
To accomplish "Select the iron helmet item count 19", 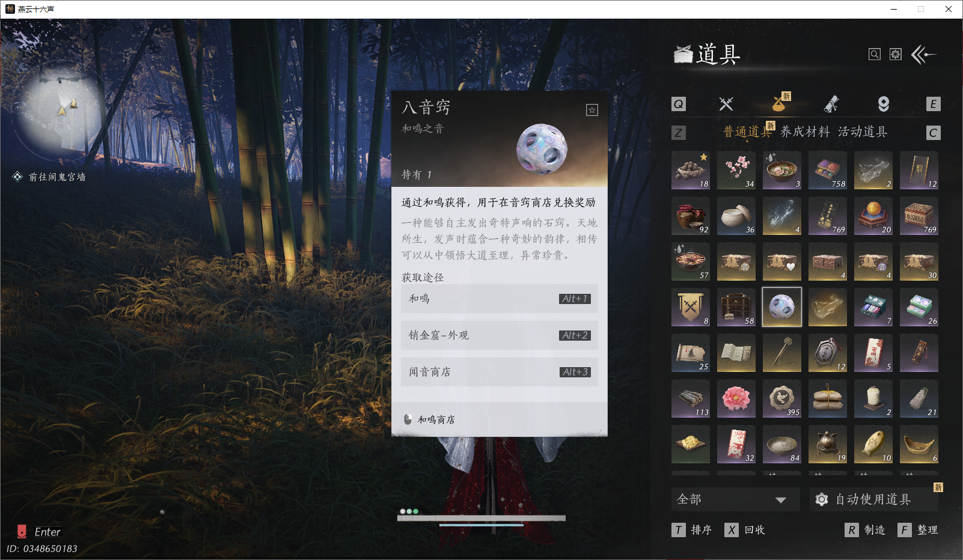I will coord(828,444).
